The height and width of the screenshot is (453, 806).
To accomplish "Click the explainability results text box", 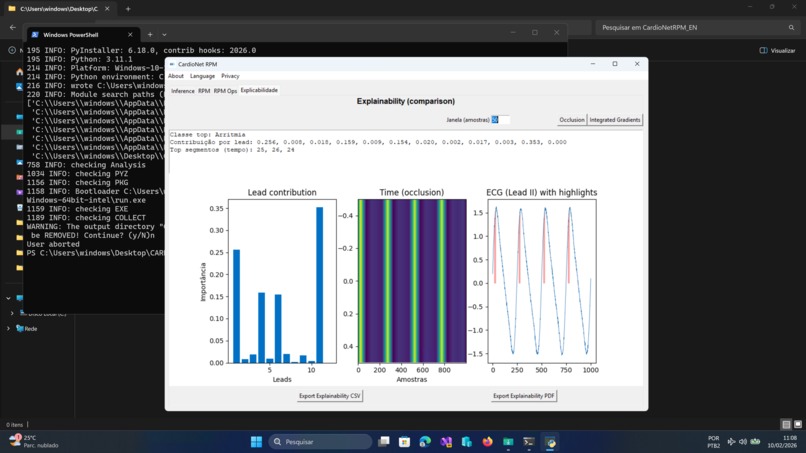I will point(406,152).
